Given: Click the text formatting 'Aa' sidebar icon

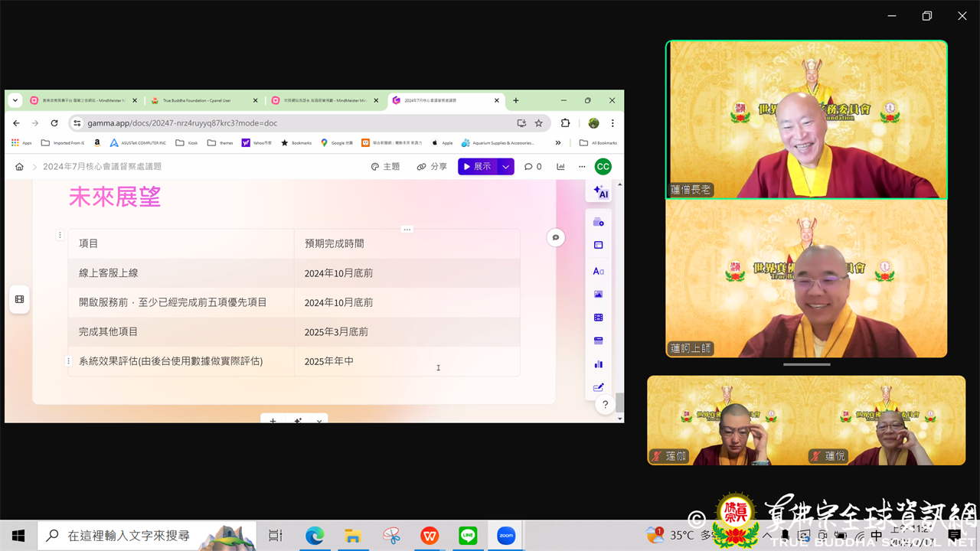Looking at the screenshot, I should tap(599, 271).
